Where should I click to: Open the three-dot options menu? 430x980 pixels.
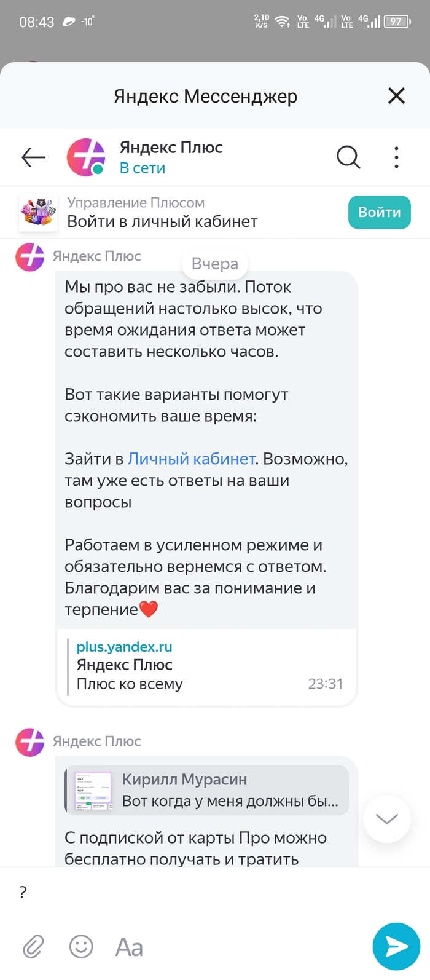click(396, 157)
